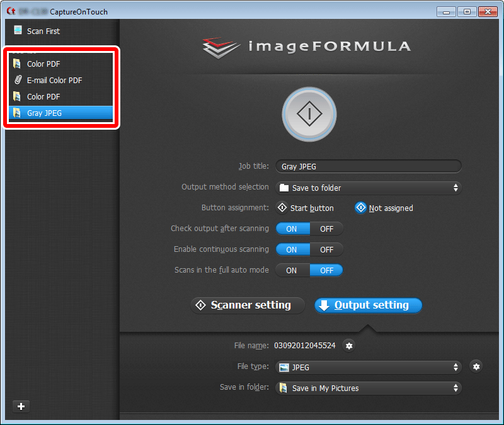The height and width of the screenshot is (425, 504).
Task: Turn OFF Check output after scanning
Action: pyautogui.click(x=326, y=229)
